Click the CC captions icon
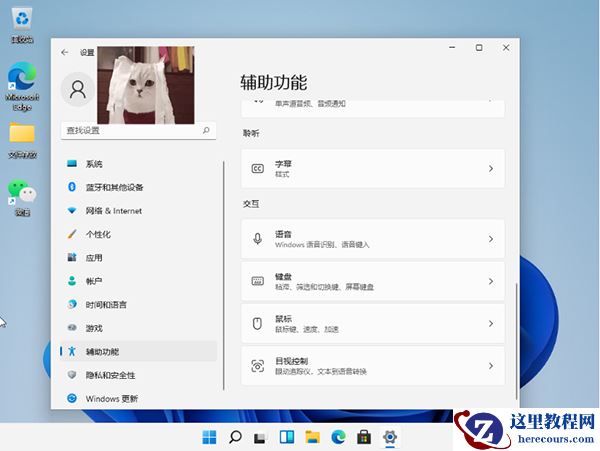Viewport: 600px width, 451px height. click(258, 169)
